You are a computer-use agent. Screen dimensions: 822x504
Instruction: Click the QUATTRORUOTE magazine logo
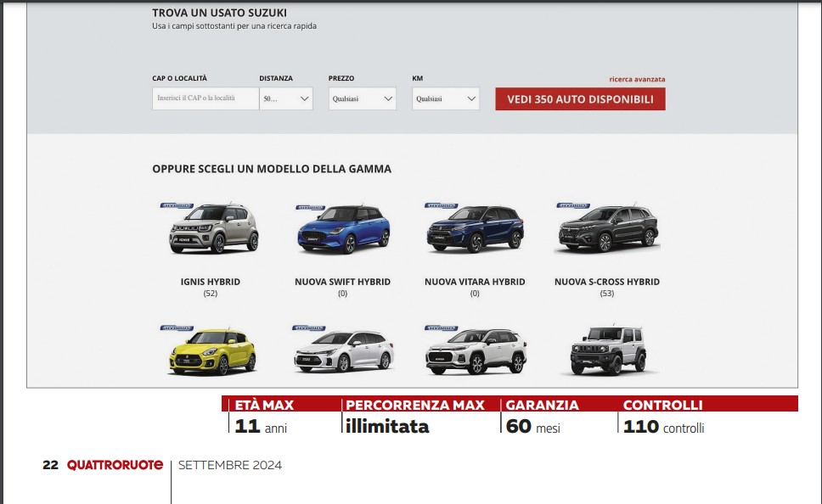[115, 465]
